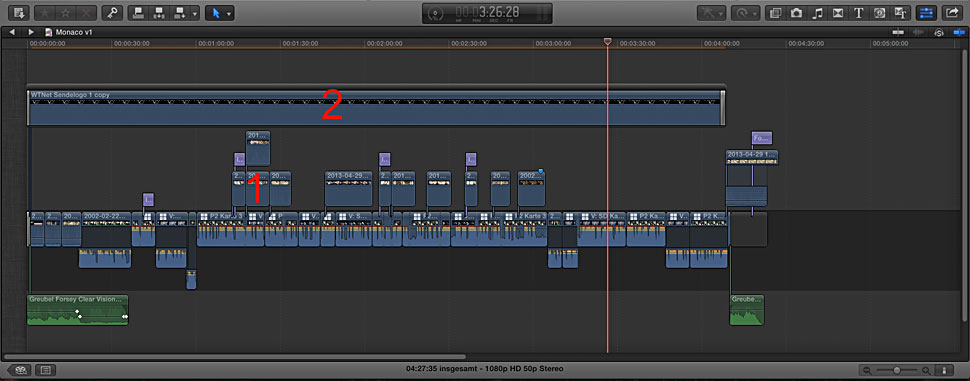Viewport: 970px width, 381px height.
Task: Toggle skimming in the timeline
Action: click(x=898, y=32)
